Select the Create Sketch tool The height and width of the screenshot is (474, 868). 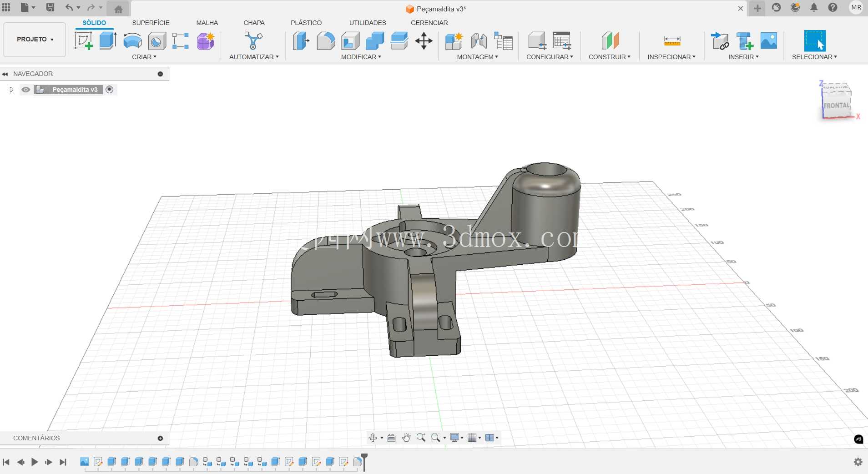coord(84,41)
